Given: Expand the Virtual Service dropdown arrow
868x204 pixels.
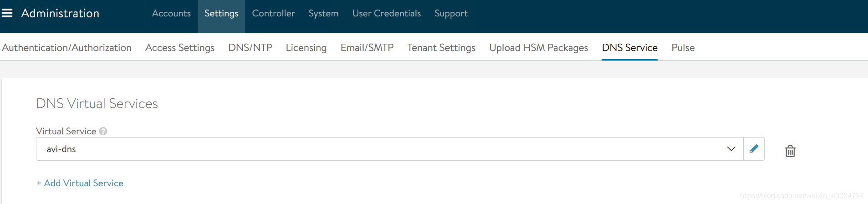Looking at the screenshot, I should [731, 149].
